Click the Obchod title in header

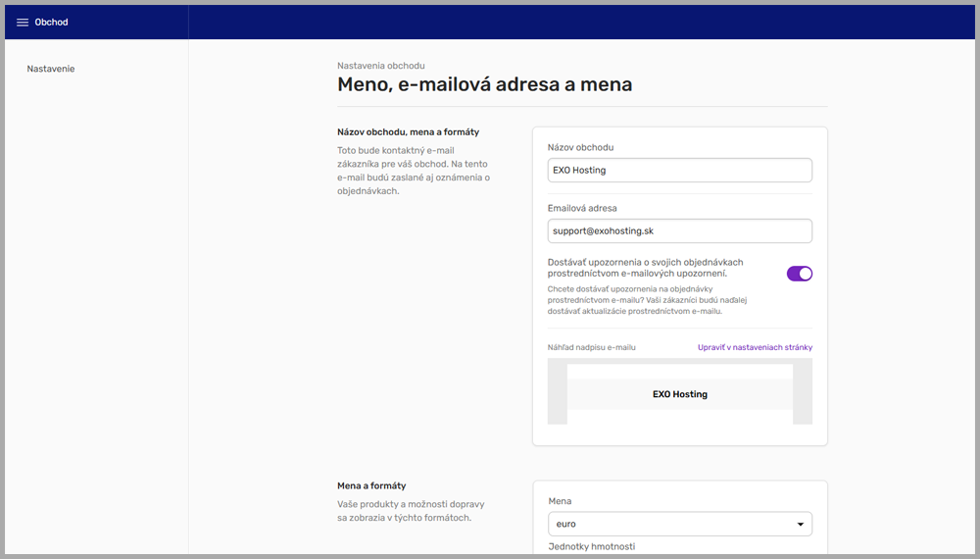point(52,23)
